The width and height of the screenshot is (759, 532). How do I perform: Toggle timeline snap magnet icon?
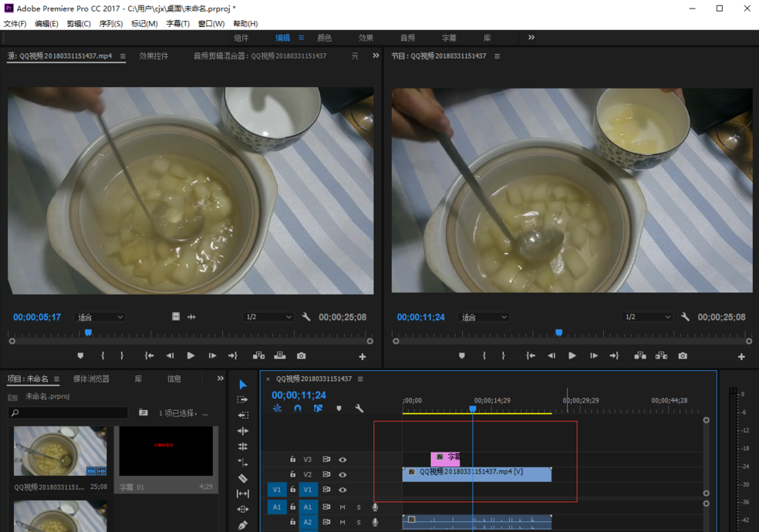pyautogui.click(x=297, y=409)
